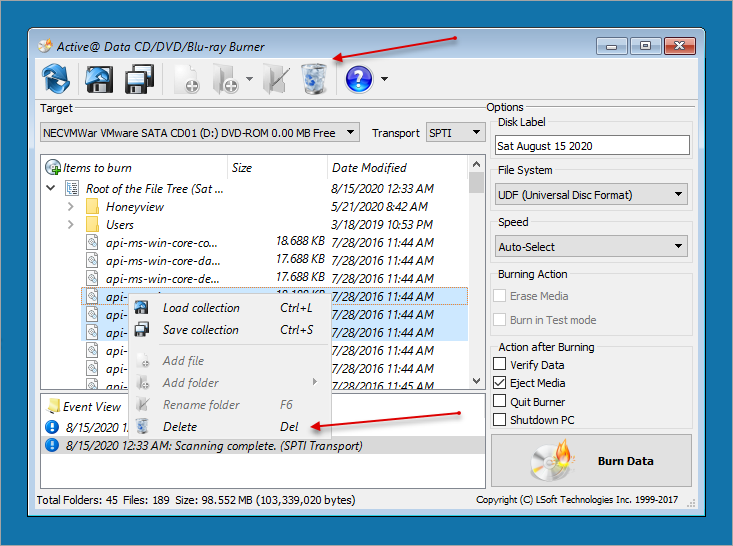Viewport: 733px width, 546px height.
Task: Open the Add folder toolbar dropdown arrow
Action: click(x=250, y=79)
